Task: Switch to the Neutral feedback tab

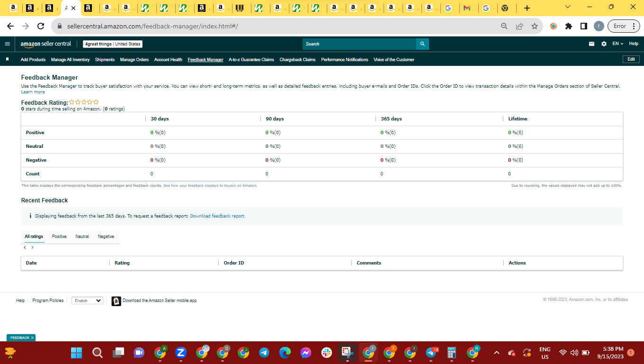Action: coord(82,236)
